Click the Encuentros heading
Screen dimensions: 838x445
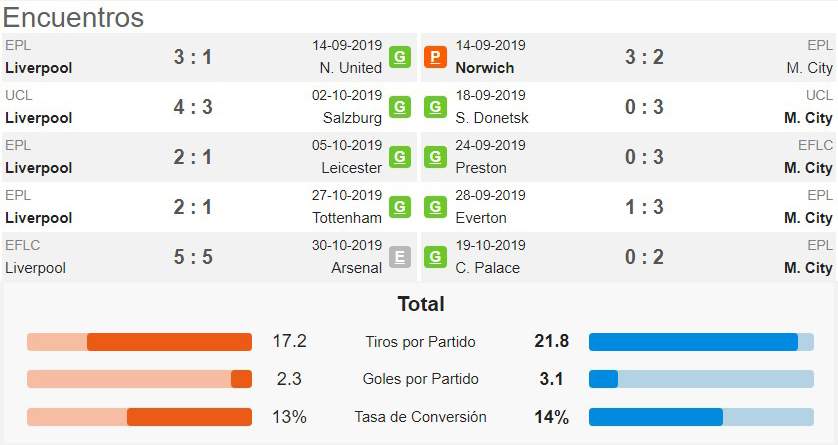point(74,17)
